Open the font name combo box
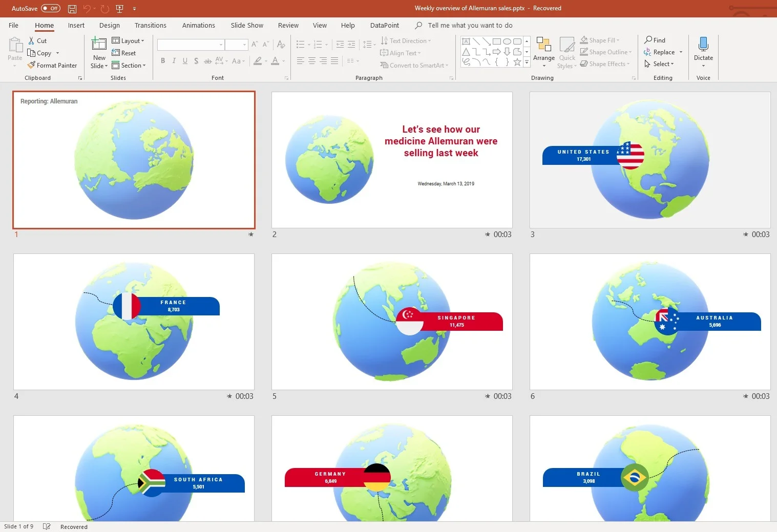 point(191,45)
